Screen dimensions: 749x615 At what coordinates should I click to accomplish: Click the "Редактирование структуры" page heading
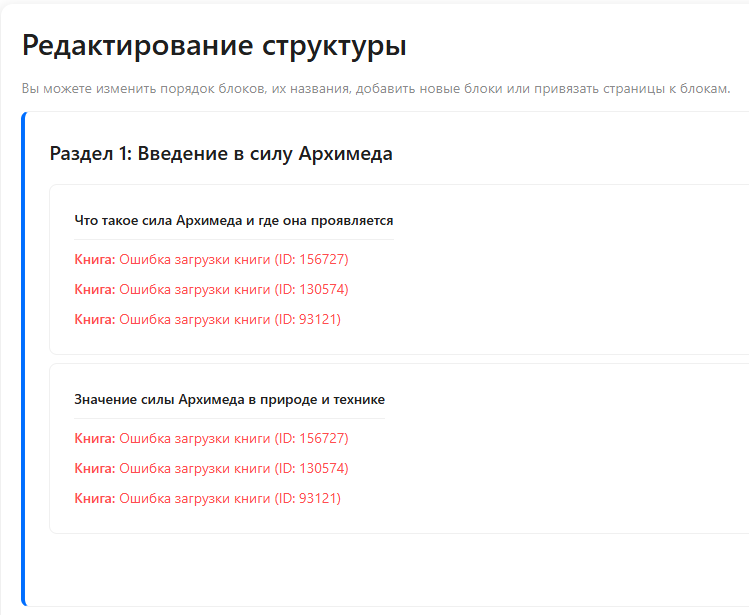(x=214, y=46)
